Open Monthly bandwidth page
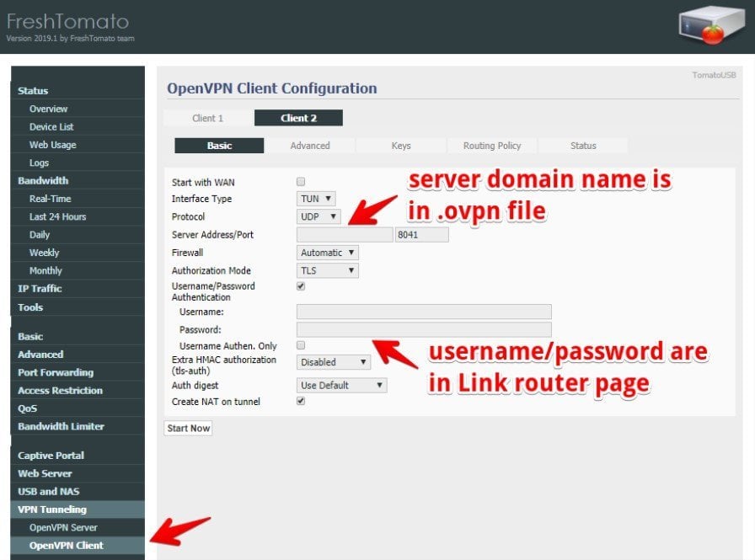This screenshot has width=755, height=560. 78,270
